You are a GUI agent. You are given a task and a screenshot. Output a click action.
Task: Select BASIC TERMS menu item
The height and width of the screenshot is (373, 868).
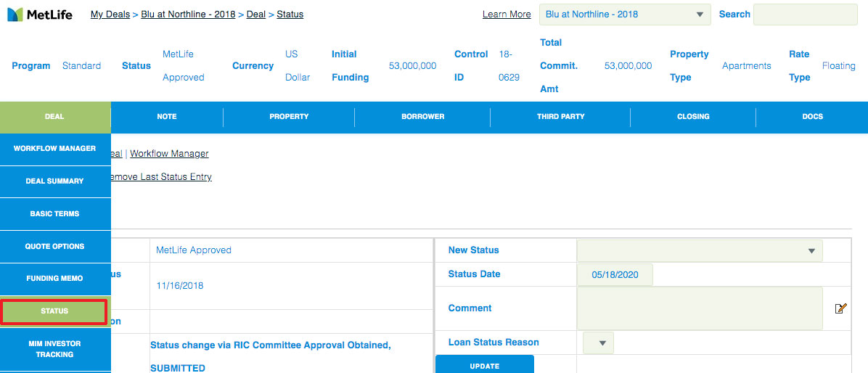pos(55,213)
